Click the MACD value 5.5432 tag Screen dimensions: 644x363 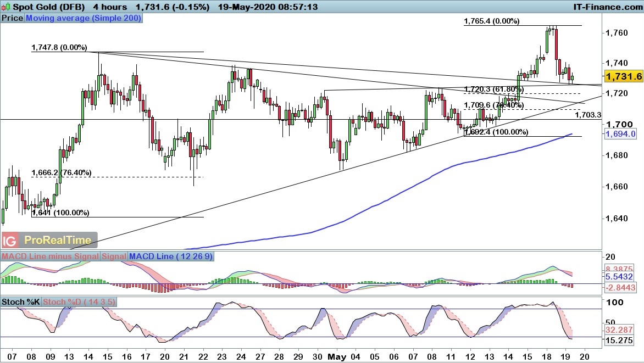[x=619, y=277]
